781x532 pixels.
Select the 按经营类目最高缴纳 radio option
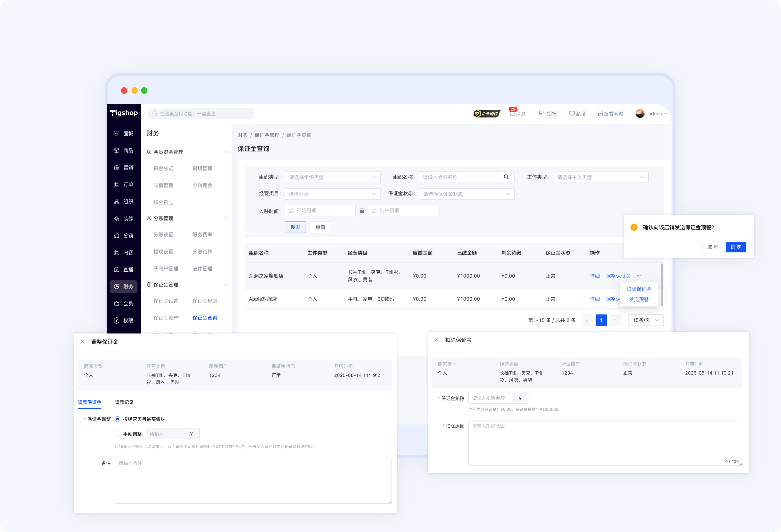tap(118, 419)
